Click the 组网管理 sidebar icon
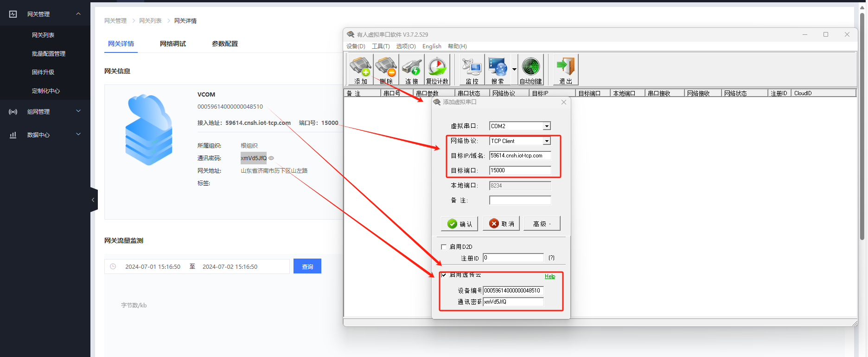 click(13, 112)
